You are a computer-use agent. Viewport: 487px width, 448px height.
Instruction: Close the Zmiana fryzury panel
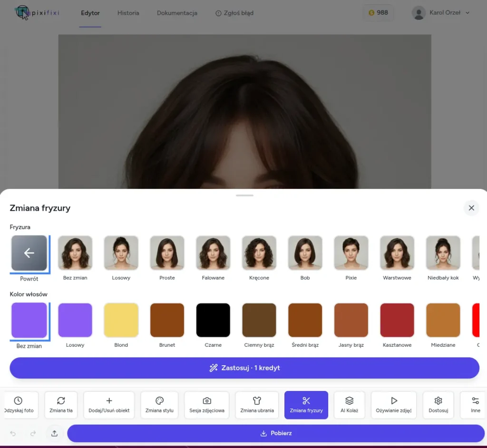point(471,208)
